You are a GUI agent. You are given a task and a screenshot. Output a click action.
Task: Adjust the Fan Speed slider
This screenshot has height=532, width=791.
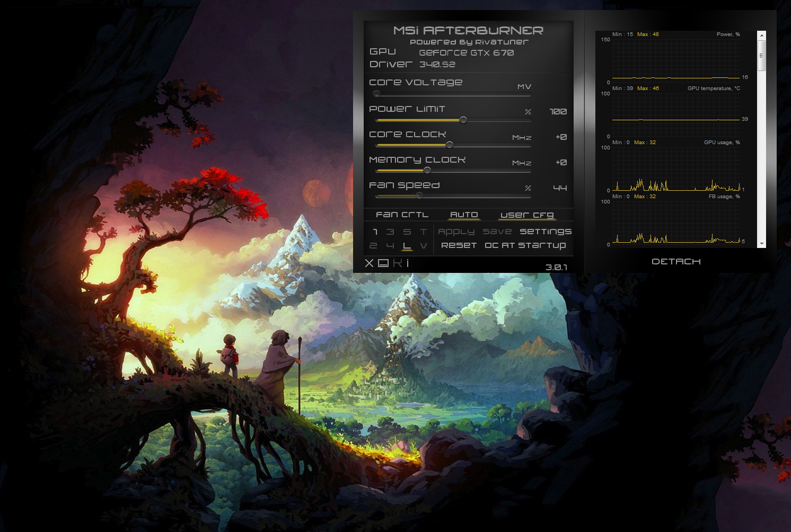pos(419,196)
